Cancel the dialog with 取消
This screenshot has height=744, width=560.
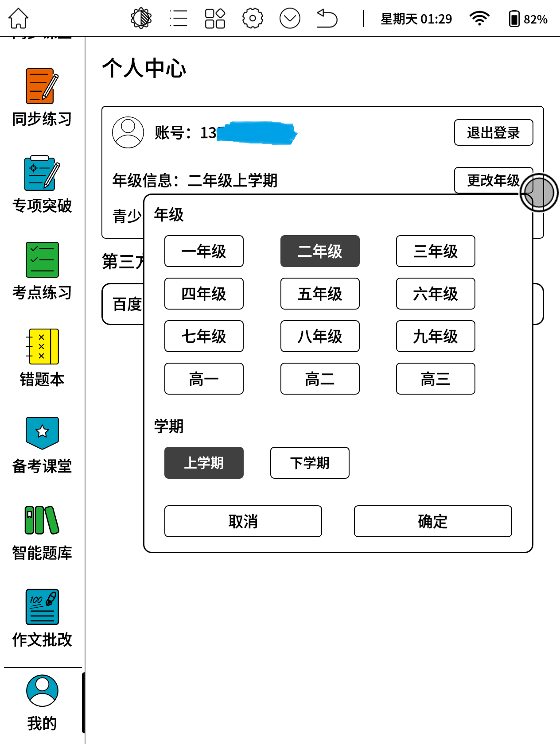[243, 521]
